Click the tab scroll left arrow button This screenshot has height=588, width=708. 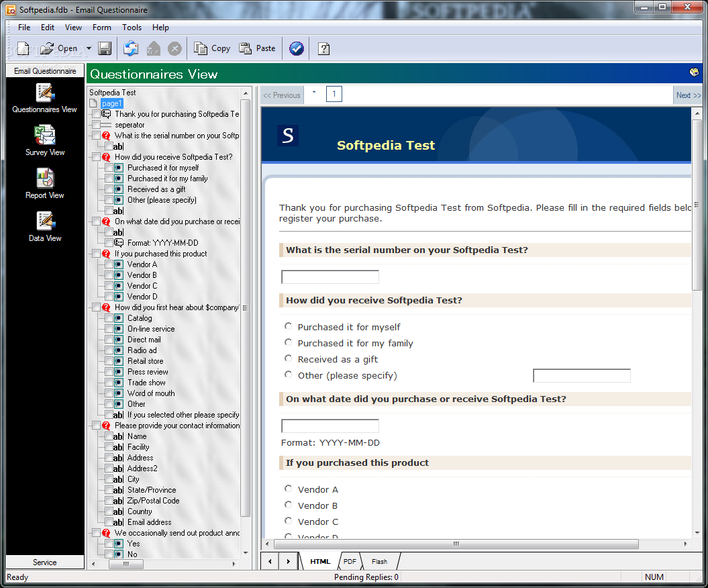pyautogui.click(x=270, y=561)
